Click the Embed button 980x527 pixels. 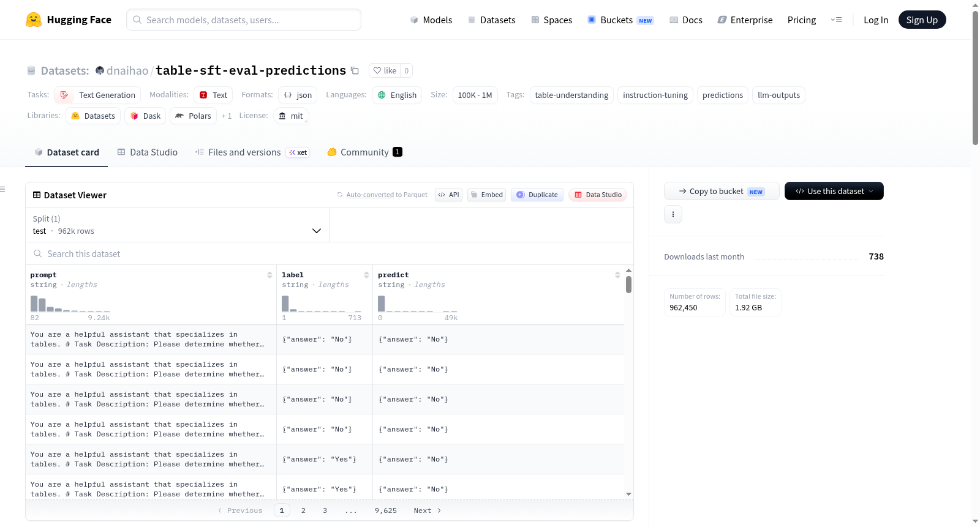pos(487,195)
